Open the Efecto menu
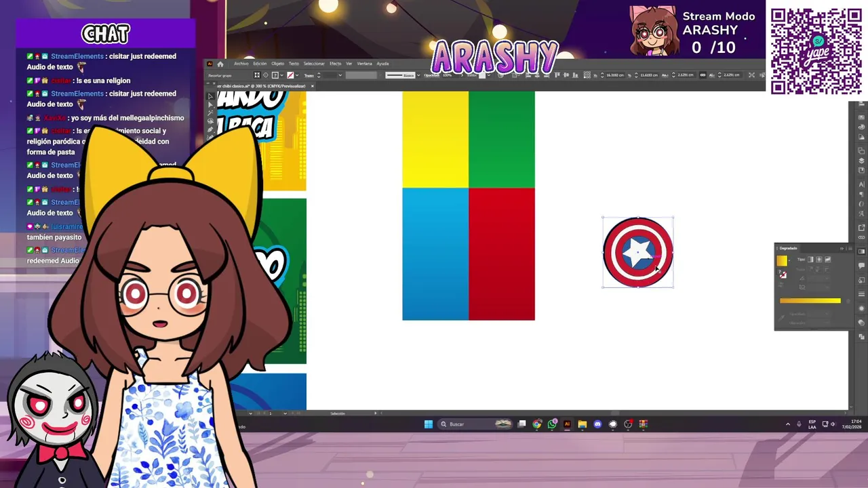 click(x=335, y=64)
